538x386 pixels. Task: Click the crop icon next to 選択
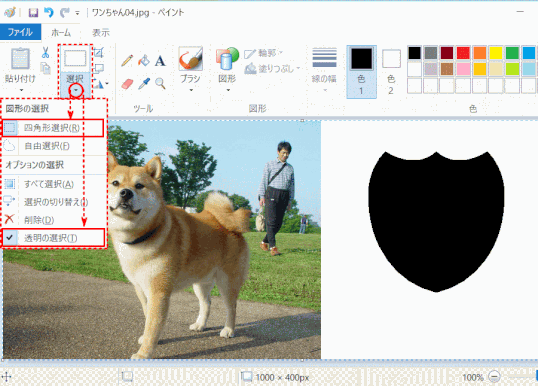coord(99,52)
